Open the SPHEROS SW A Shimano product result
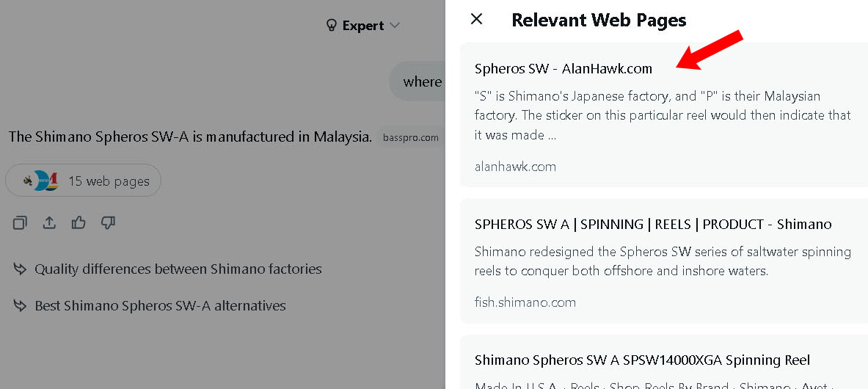 (x=653, y=225)
